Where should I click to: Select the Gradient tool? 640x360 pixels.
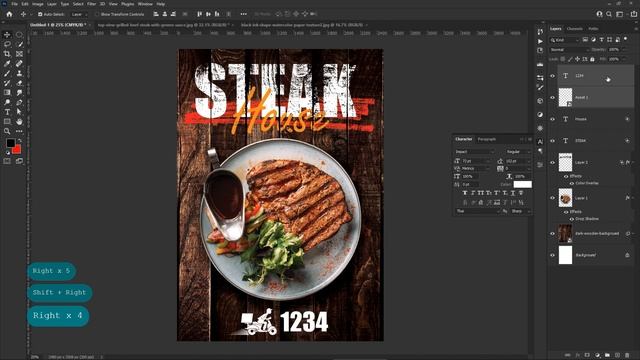7,93
